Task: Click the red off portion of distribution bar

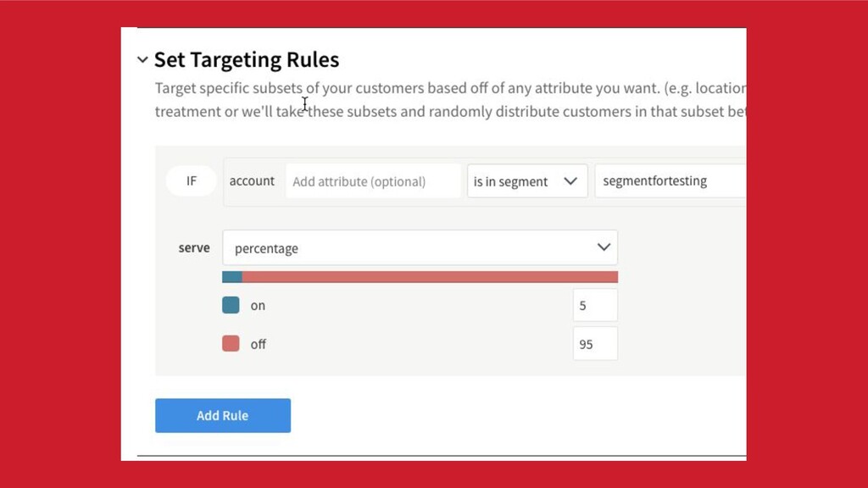Action: [430, 277]
